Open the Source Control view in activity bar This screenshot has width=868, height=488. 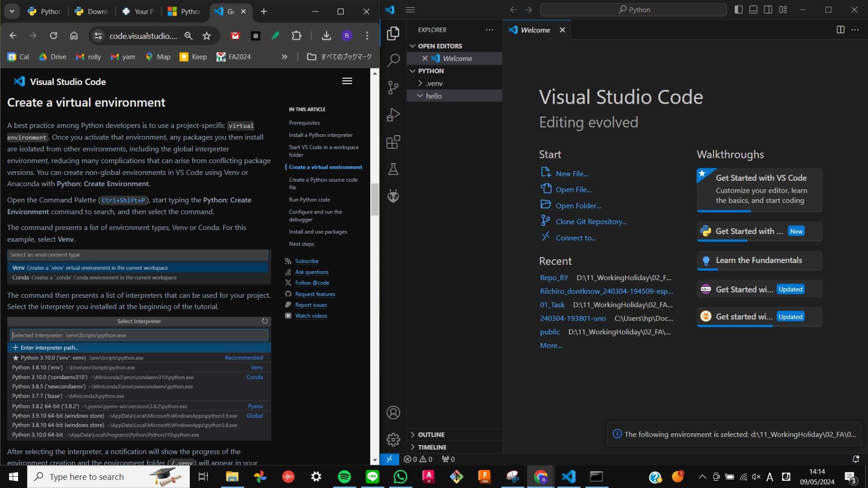point(393,88)
